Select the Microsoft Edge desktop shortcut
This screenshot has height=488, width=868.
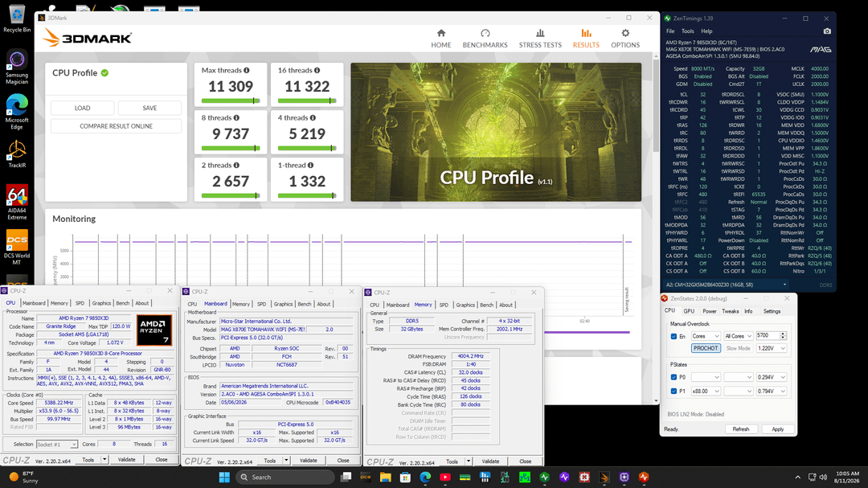17,112
